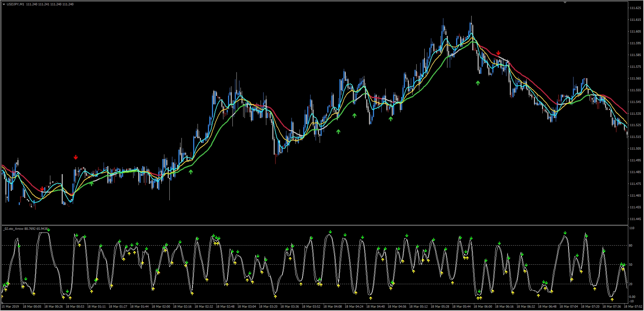The image size is (644, 311).
Task: Click the 0.00 level on oscillator scale
Action: [x=632, y=297]
